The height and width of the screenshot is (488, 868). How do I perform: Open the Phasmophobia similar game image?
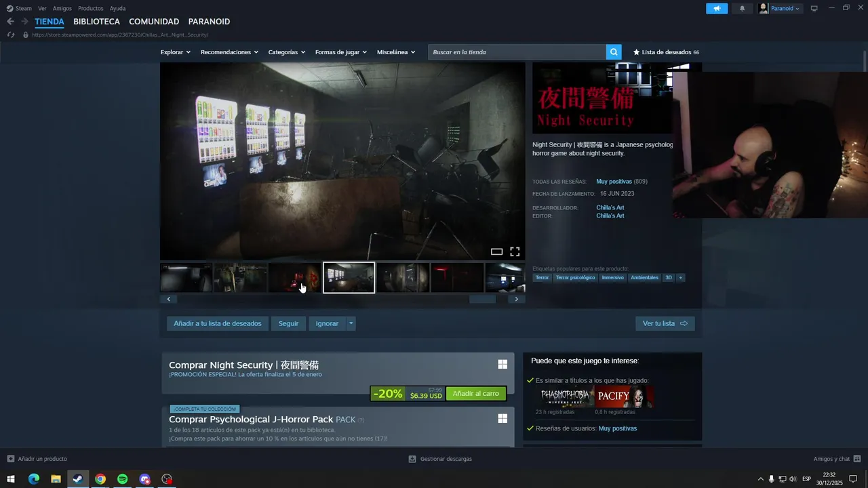(x=565, y=396)
